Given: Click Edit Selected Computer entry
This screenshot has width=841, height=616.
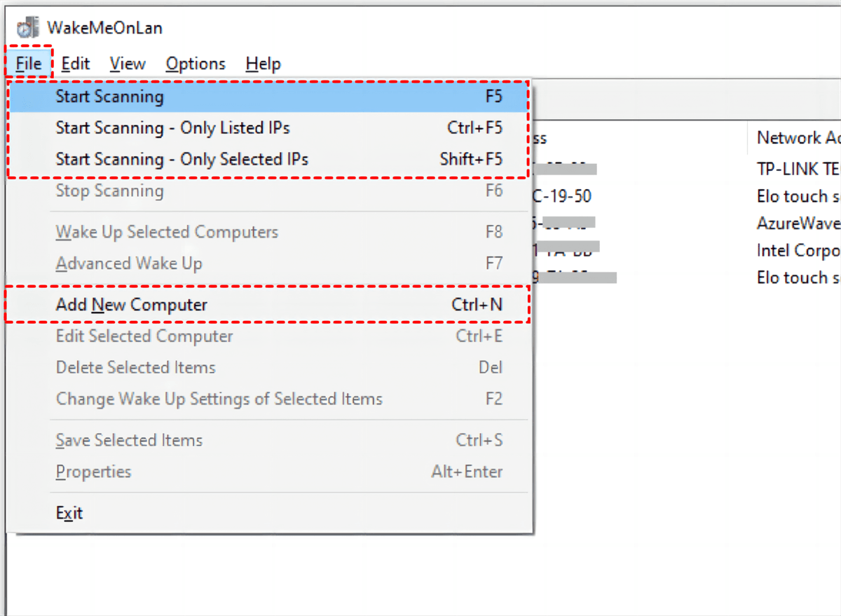Looking at the screenshot, I should click(x=144, y=337).
